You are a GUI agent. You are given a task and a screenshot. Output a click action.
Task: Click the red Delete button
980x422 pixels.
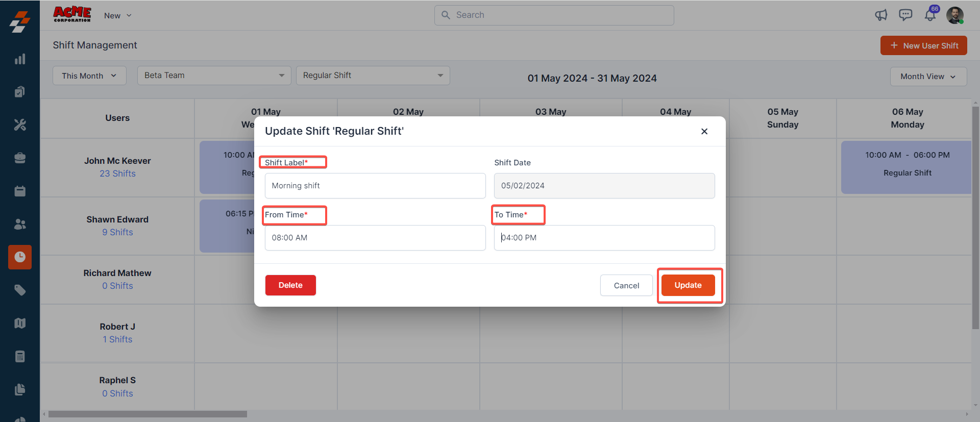pos(290,285)
